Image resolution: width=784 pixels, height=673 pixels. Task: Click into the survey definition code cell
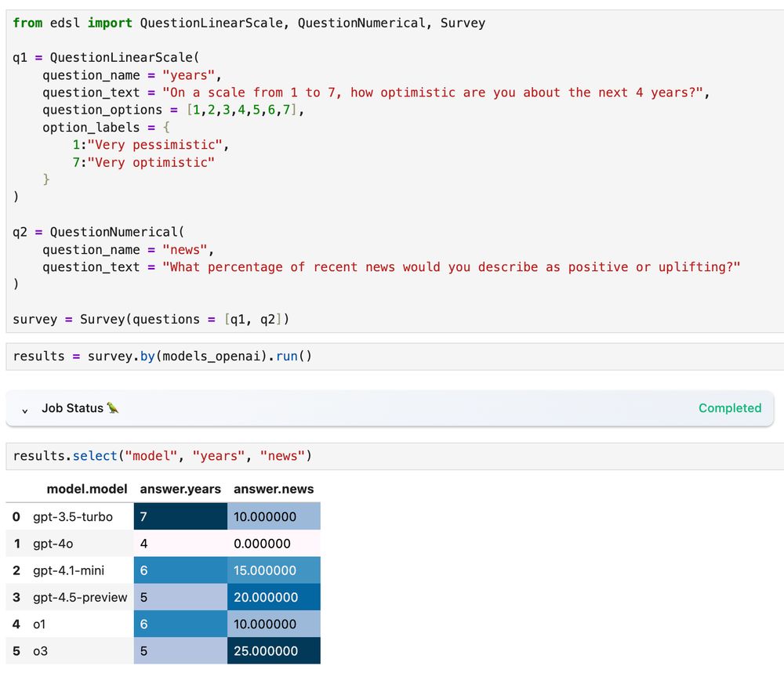click(x=395, y=171)
